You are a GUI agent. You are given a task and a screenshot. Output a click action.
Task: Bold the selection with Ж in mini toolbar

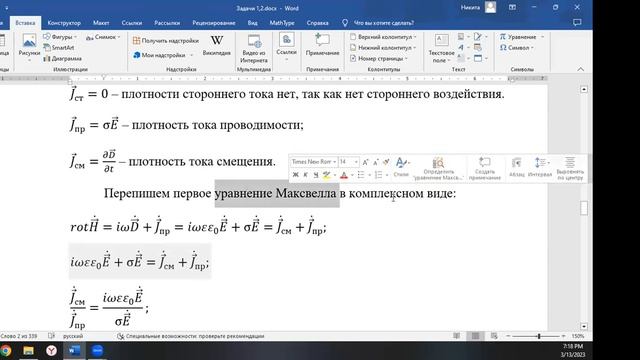[x=296, y=175]
